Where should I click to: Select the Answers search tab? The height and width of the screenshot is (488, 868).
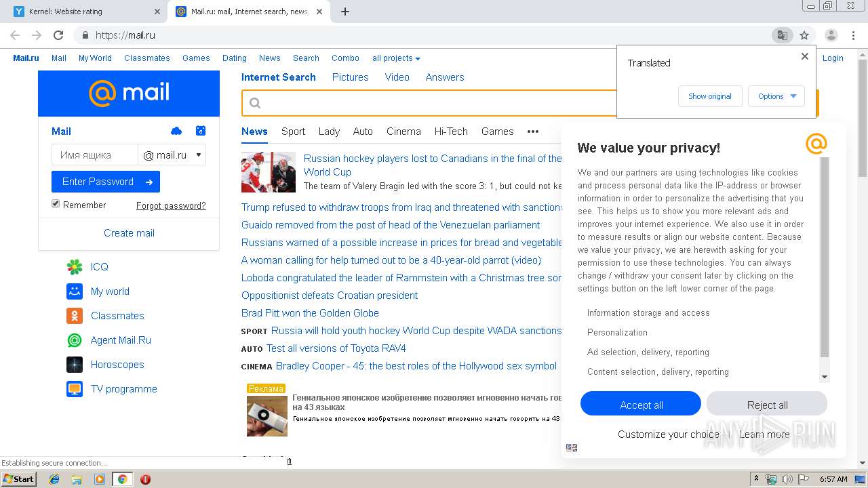[x=445, y=77]
